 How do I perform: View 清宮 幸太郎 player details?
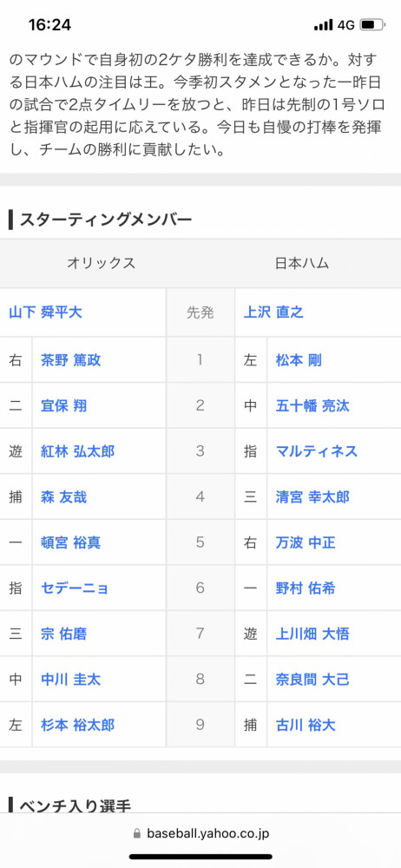(312, 496)
